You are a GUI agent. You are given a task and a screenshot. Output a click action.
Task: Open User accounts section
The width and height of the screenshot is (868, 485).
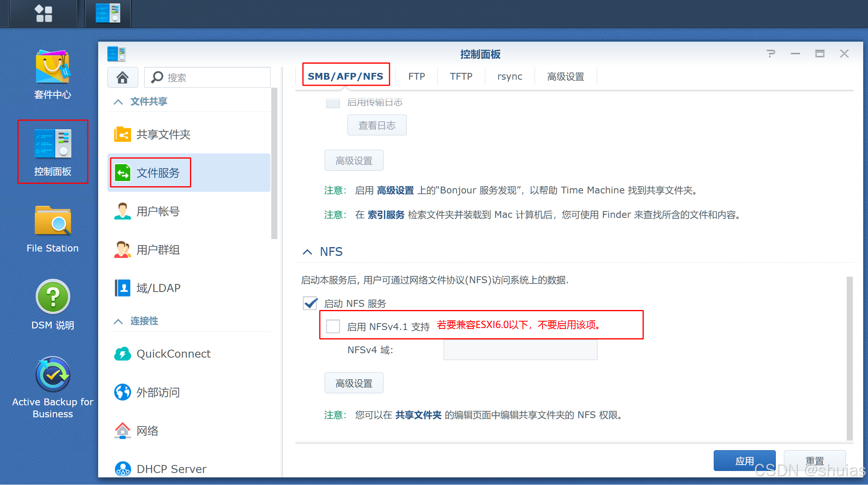[x=158, y=211]
